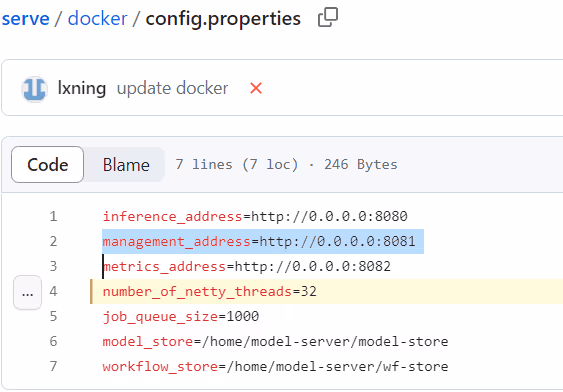Click the /home/model-server/wf-store path
This screenshot has width=563, height=392.
tap(338, 366)
